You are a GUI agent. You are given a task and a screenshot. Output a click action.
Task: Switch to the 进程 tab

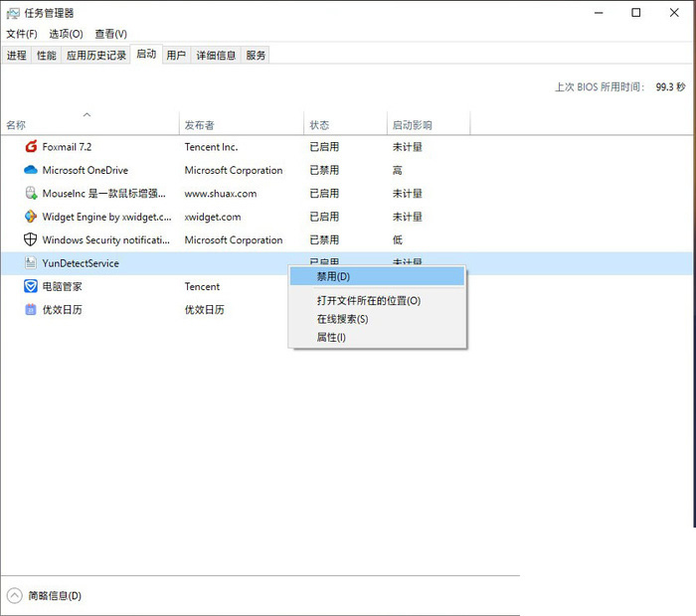tap(17, 56)
